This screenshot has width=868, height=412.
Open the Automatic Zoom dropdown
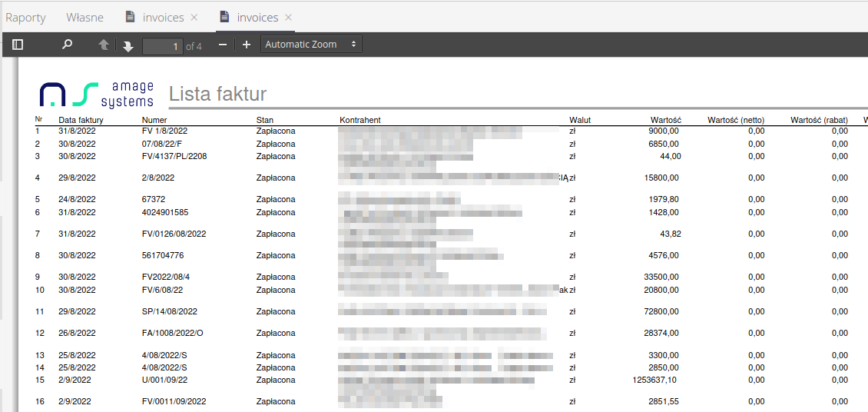click(311, 45)
